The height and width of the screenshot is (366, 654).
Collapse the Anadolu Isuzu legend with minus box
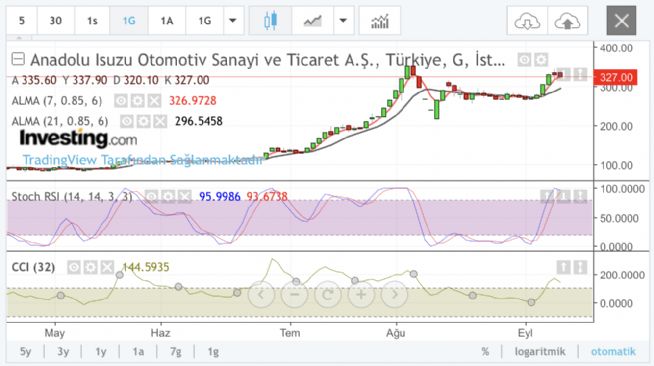pyautogui.click(x=18, y=59)
